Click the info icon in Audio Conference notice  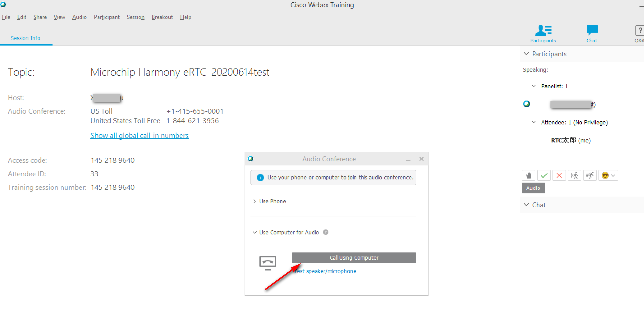[260, 177]
